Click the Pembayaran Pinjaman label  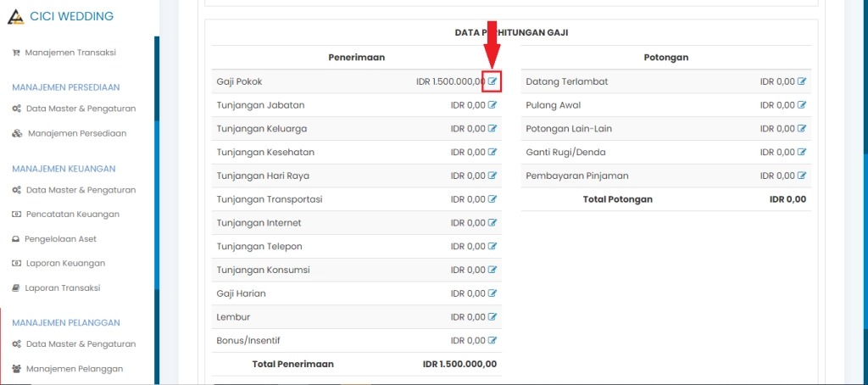coord(576,176)
